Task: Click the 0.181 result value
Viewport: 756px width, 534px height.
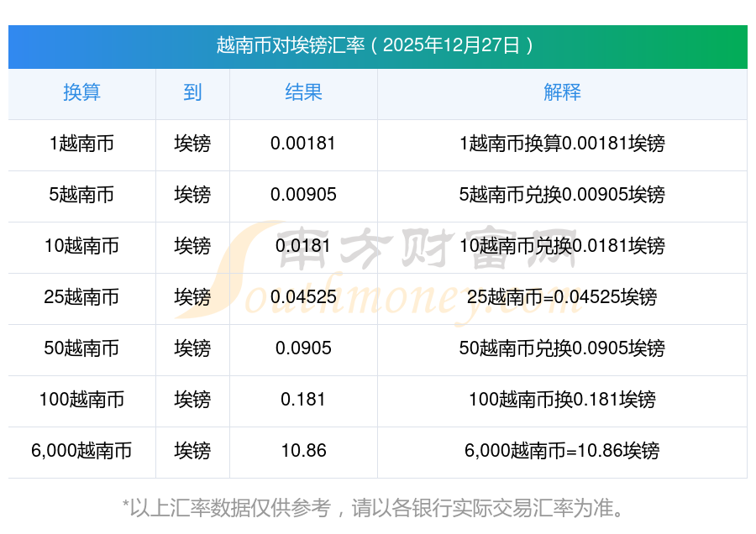Action: (303, 400)
